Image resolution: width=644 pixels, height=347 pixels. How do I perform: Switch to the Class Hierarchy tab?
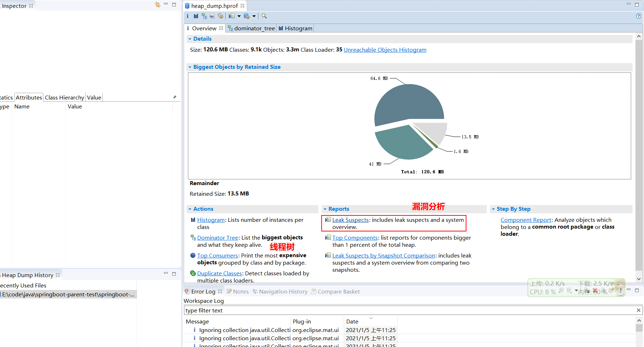click(x=65, y=97)
